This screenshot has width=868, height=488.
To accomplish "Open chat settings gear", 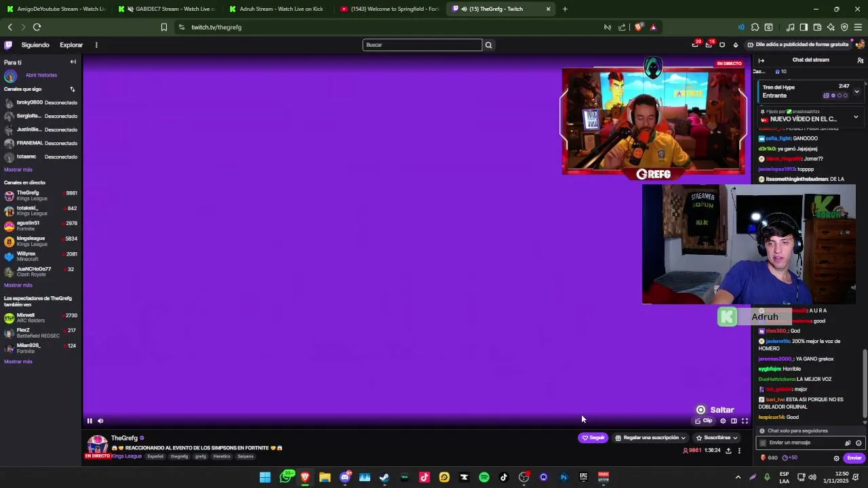I will click(x=836, y=458).
